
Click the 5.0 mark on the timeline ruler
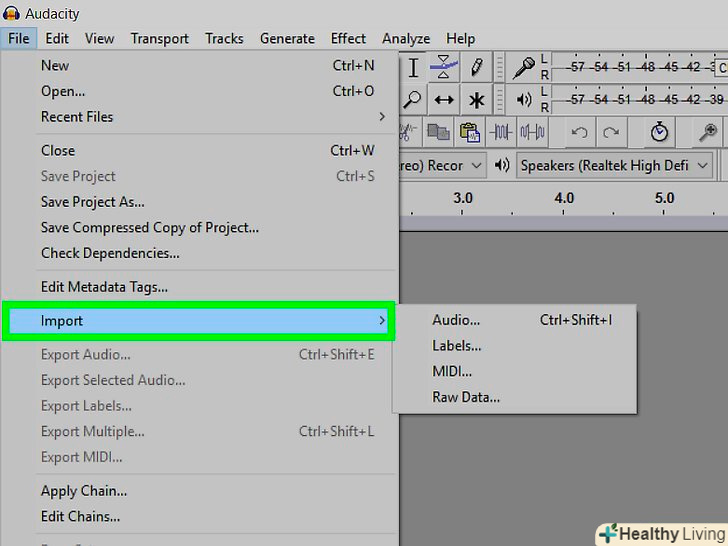664,198
